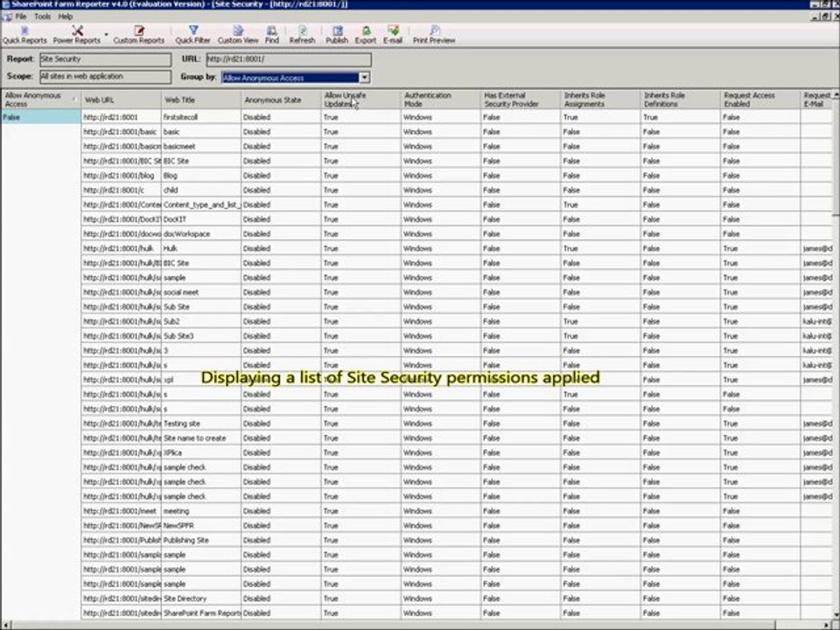
Task: Export the report data
Action: pyautogui.click(x=366, y=35)
